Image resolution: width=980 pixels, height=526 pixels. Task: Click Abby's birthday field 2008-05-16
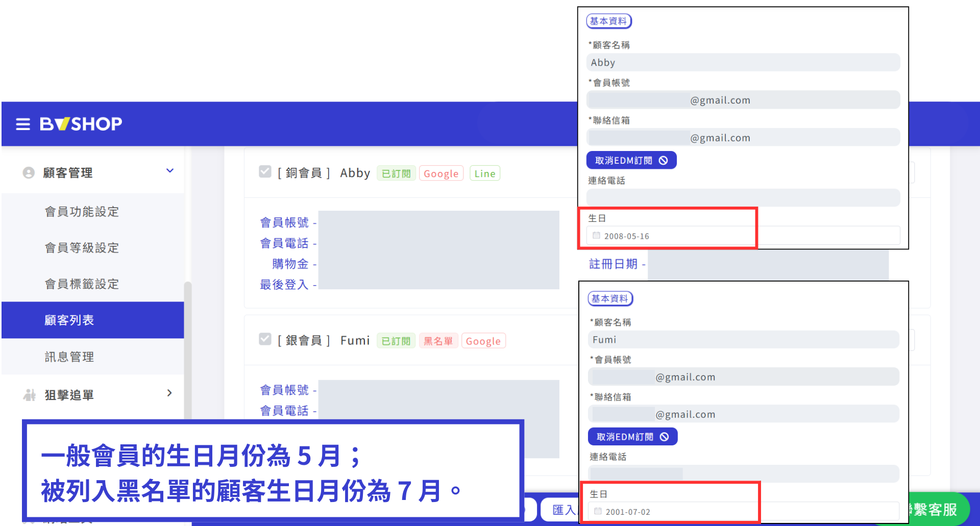[743, 236]
